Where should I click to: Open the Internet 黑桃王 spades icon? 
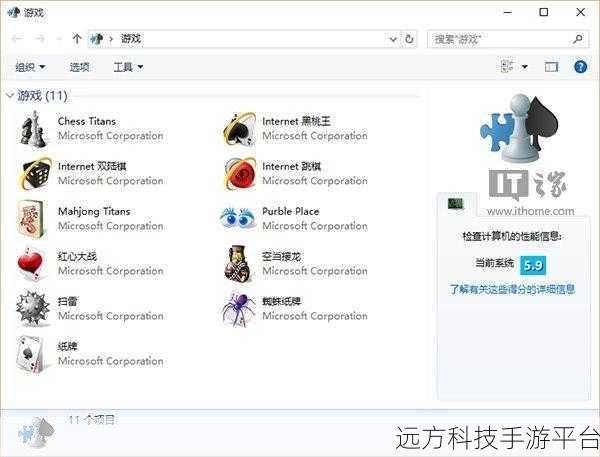(240, 129)
